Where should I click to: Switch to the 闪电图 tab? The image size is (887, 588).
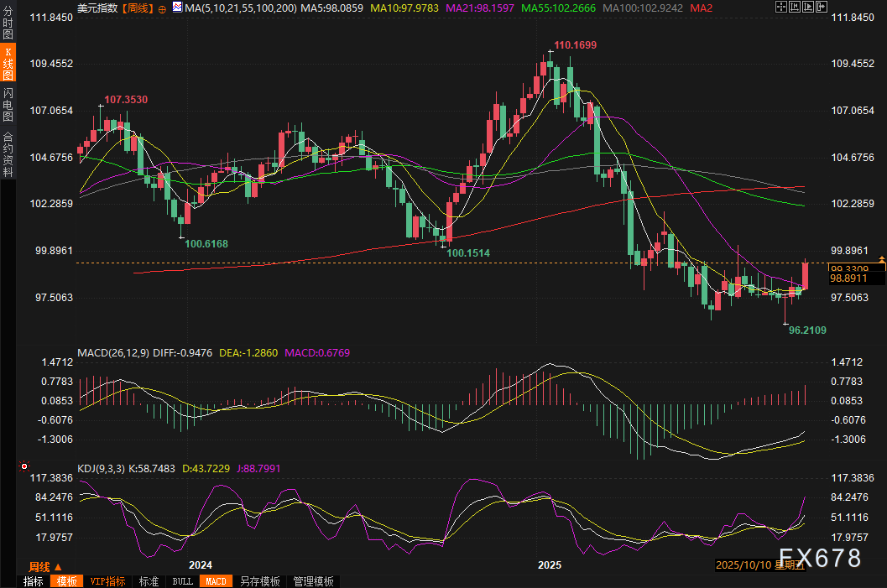(8, 103)
